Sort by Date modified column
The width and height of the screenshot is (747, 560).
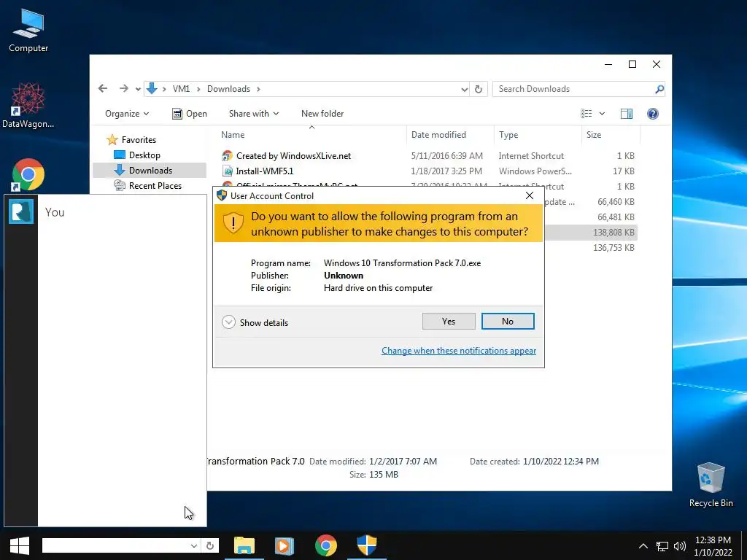(450, 135)
